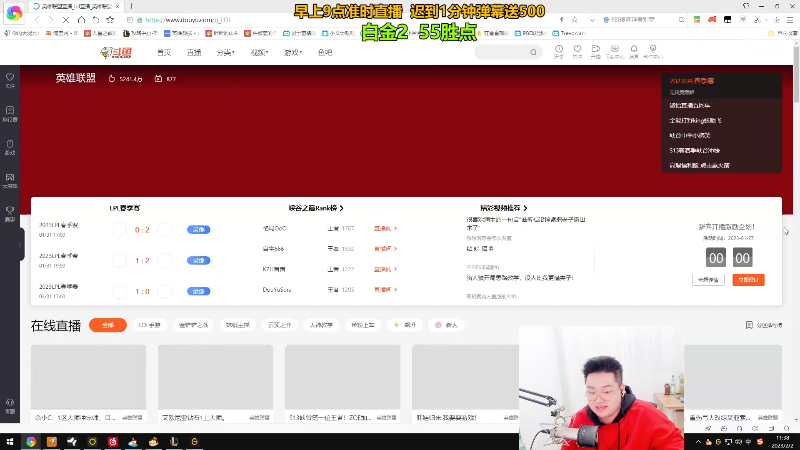Open the first live stream thumbnail
The width and height of the screenshot is (800, 450).
(x=88, y=377)
